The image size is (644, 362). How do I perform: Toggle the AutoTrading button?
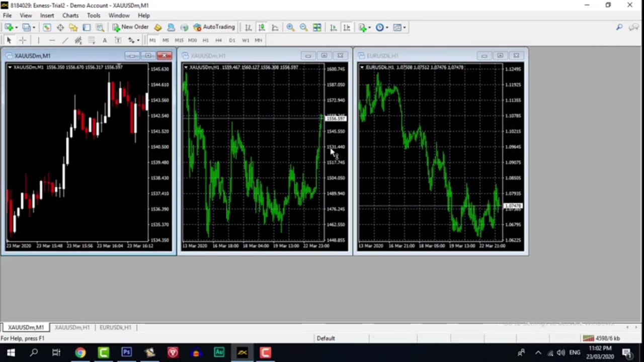(214, 27)
